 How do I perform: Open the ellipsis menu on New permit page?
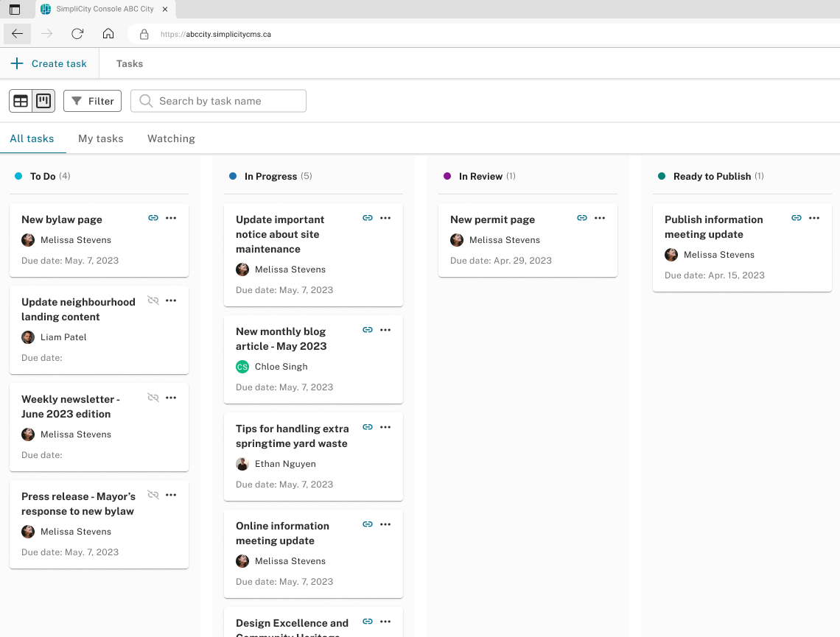pyautogui.click(x=600, y=217)
